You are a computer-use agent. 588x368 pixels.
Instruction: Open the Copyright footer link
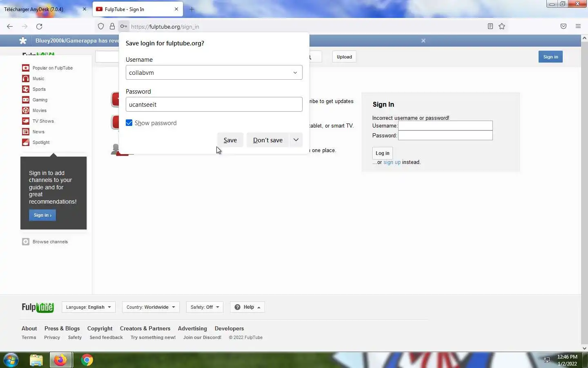tap(100, 328)
